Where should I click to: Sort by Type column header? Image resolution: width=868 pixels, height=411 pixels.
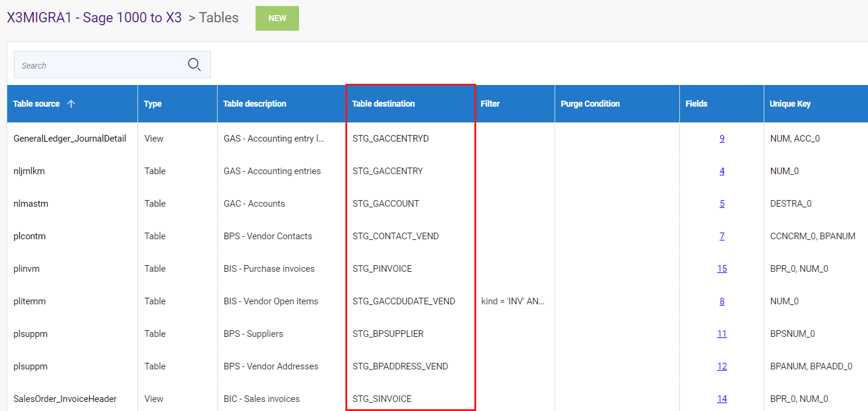pyautogui.click(x=153, y=104)
